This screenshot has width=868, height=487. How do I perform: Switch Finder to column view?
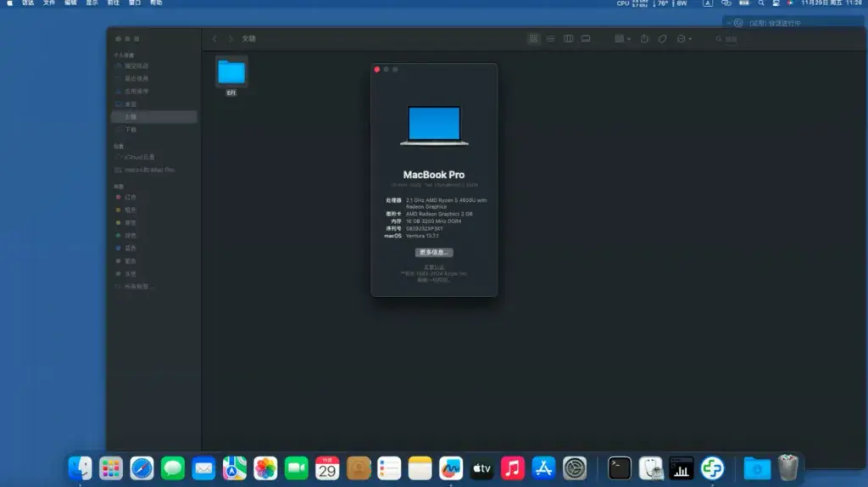(x=568, y=39)
